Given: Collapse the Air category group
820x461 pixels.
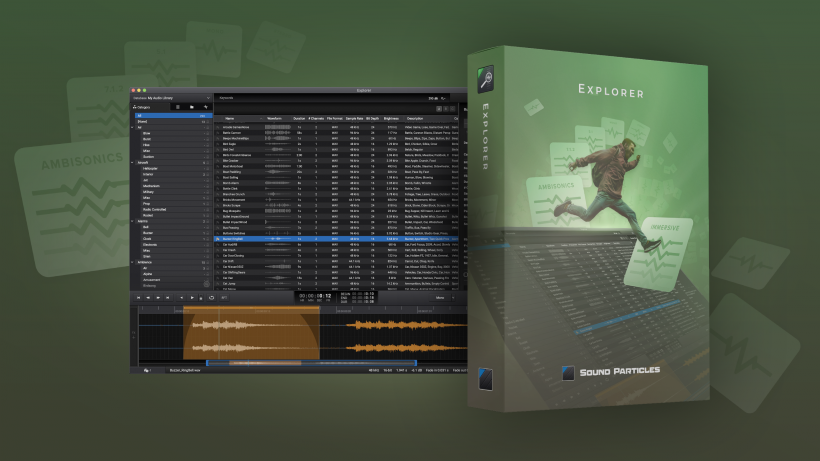Looking at the screenshot, I should coord(132,128).
